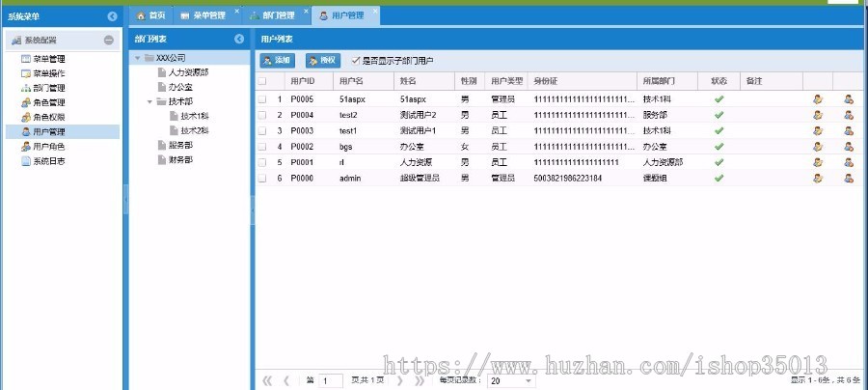Click the 超级管理员 name cell
868x390 pixels.
420,179
